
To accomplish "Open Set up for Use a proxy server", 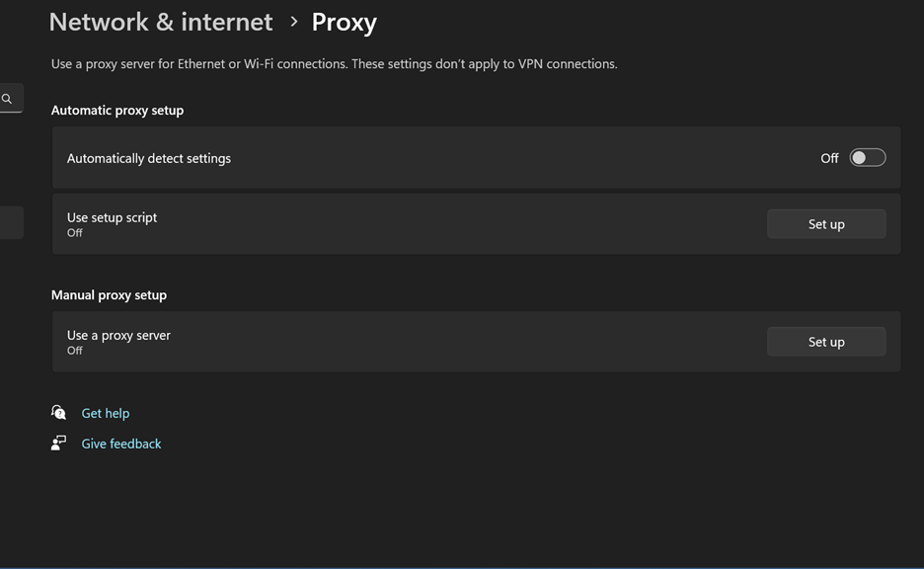I will coord(826,342).
